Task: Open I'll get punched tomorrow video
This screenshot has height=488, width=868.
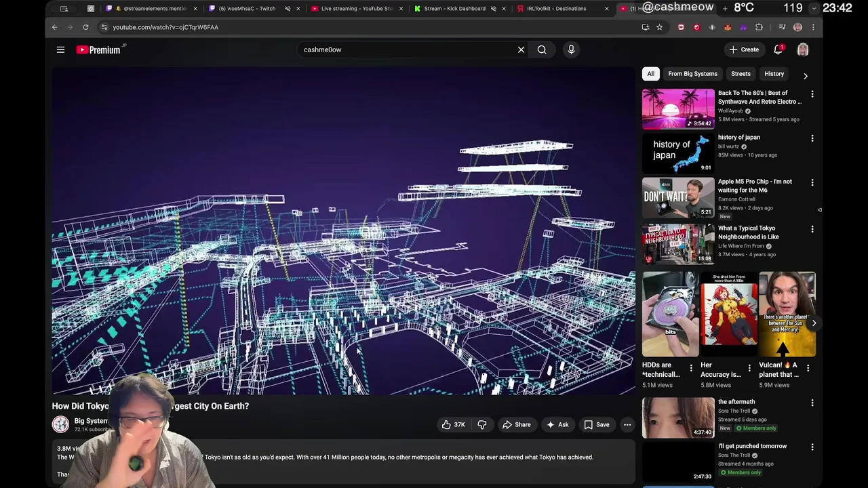Action: tap(678, 462)
